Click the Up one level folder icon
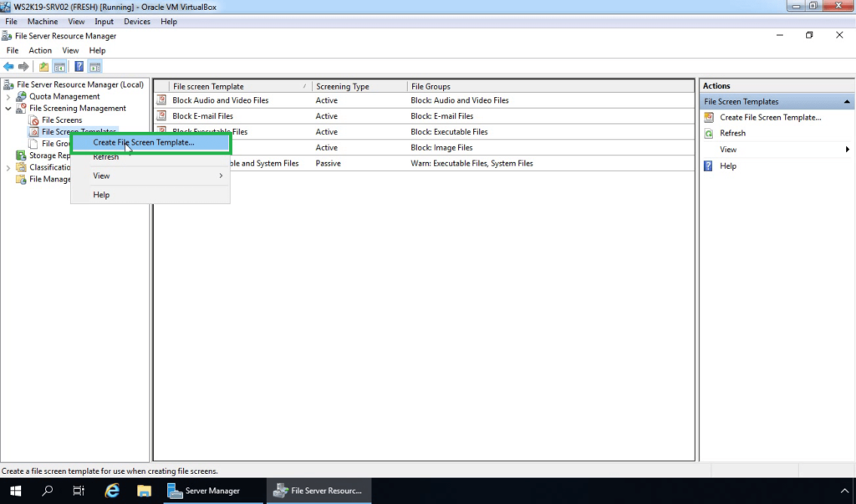This screenshot has height=504, width=856. (43, 67)
